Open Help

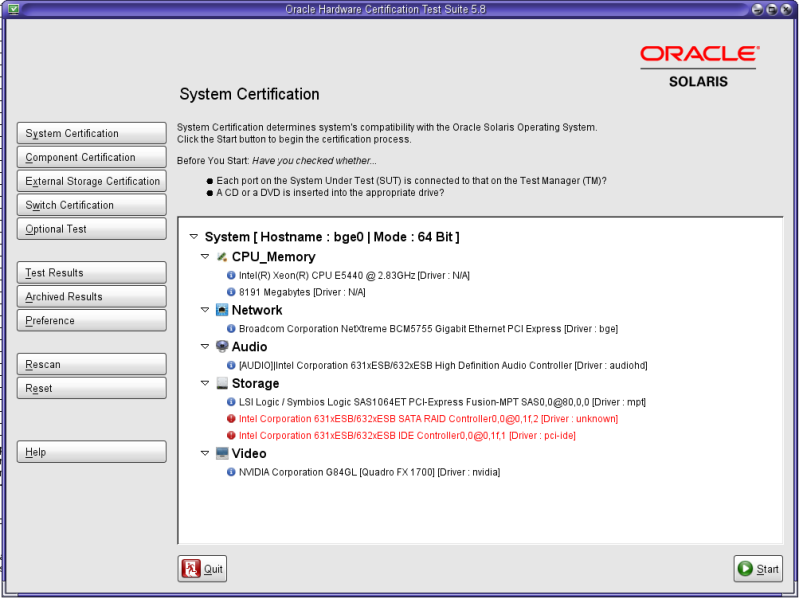coord(92,452)
